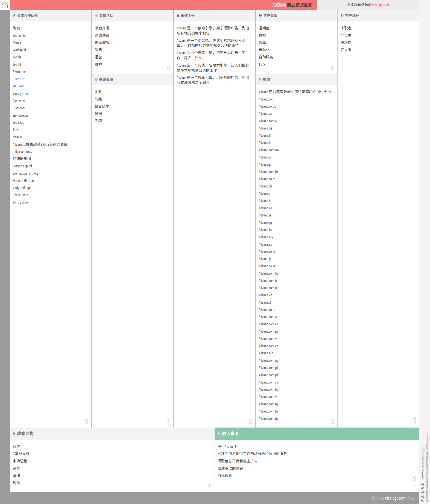Select the Adzuna.co.uk channel entry

(x=267, y=106)
